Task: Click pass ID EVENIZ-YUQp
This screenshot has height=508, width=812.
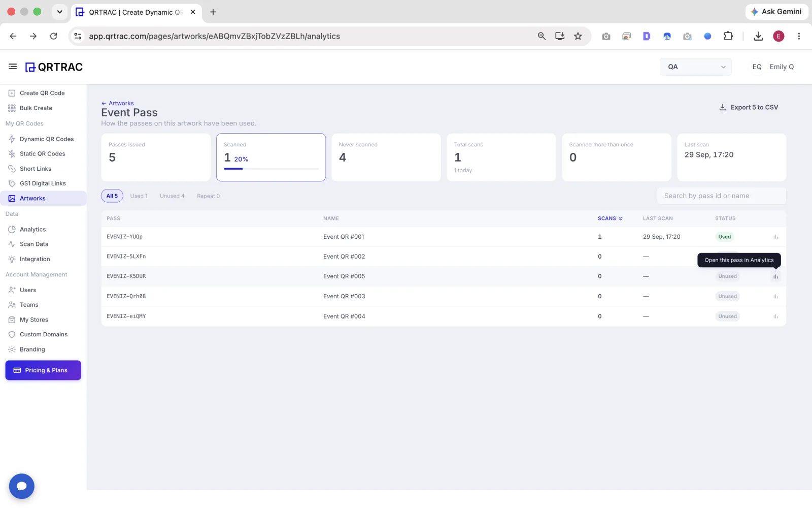Action: [124, 237]
